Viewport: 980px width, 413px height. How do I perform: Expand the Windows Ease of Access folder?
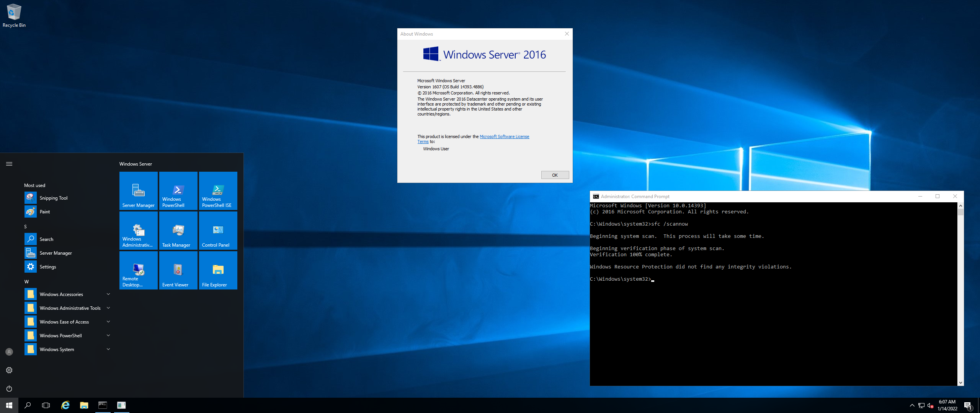67,322
